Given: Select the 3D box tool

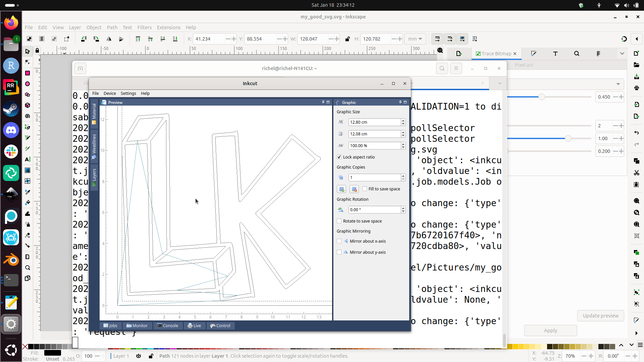Looking at the screenshot, I should tap(28, 105).
